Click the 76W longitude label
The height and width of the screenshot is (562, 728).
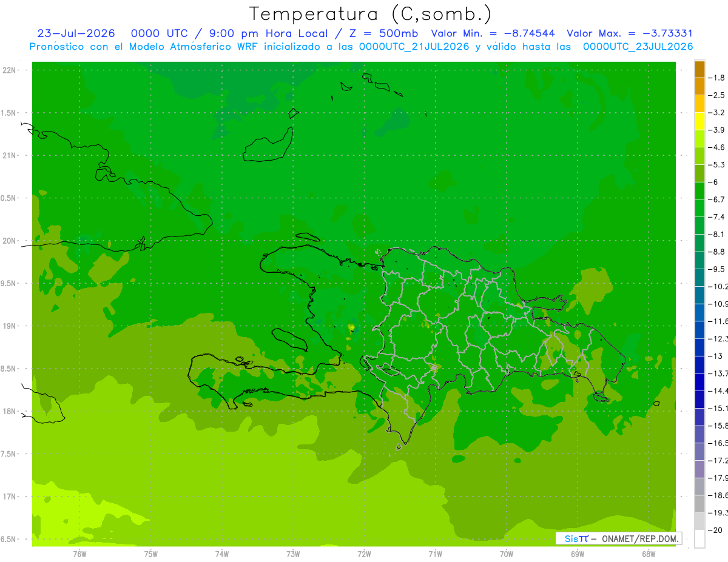click(79, 554)
